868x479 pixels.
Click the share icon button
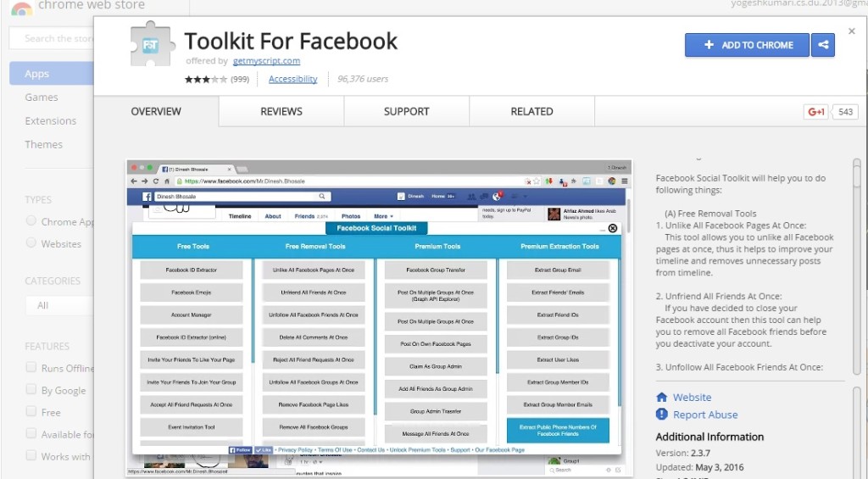tap(823, 45)
